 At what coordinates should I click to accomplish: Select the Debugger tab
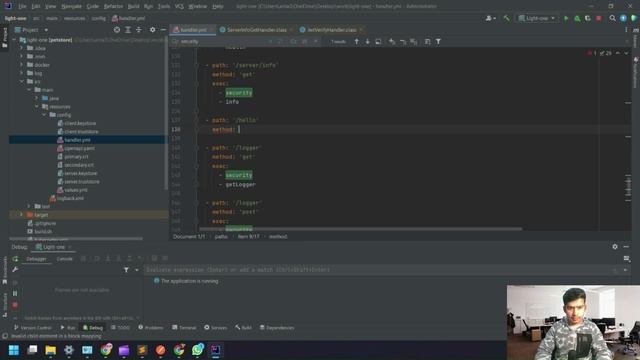(x=36, y=259)
